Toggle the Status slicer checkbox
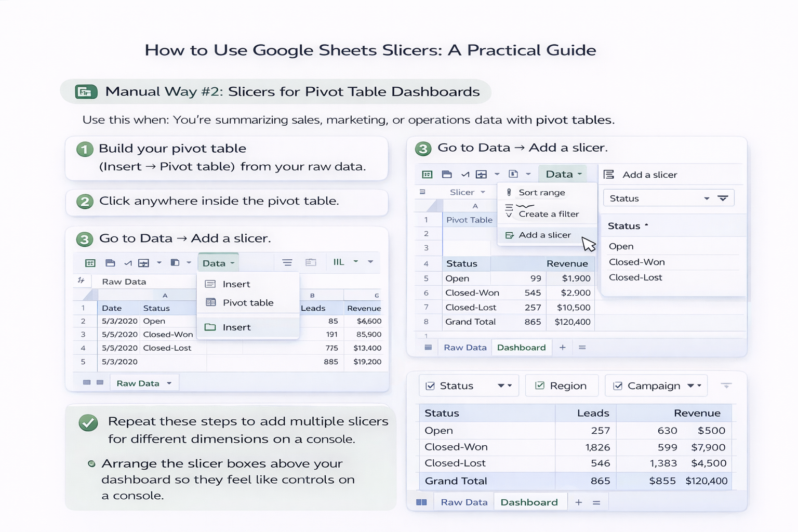The width and height of the screenshot is (798, 532). (x=430, y=385)
